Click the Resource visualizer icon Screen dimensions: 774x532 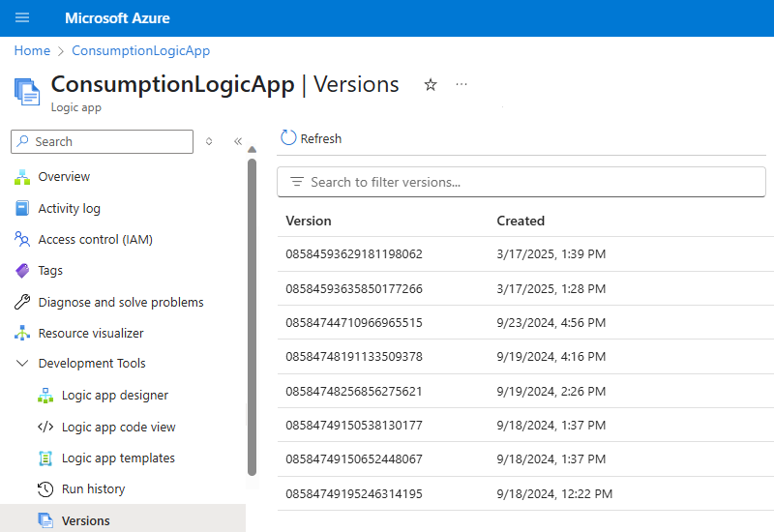tap(22, 334)
